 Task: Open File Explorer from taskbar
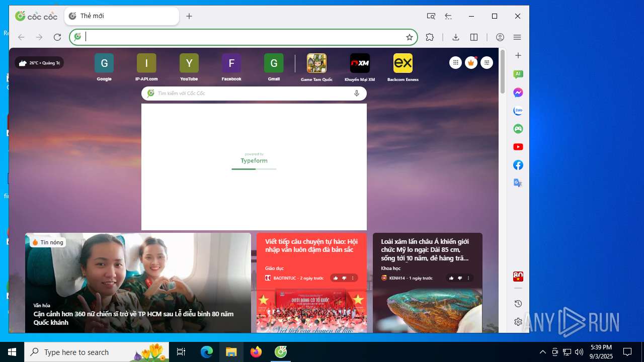pos(231,352)
